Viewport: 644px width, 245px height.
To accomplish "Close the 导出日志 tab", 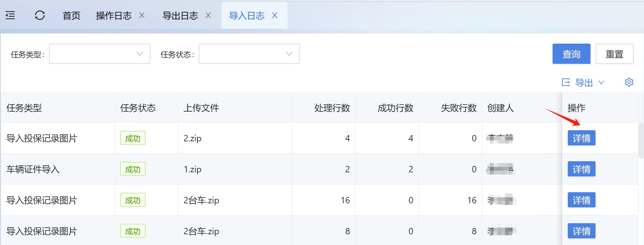I will click(x=208, y=15).
